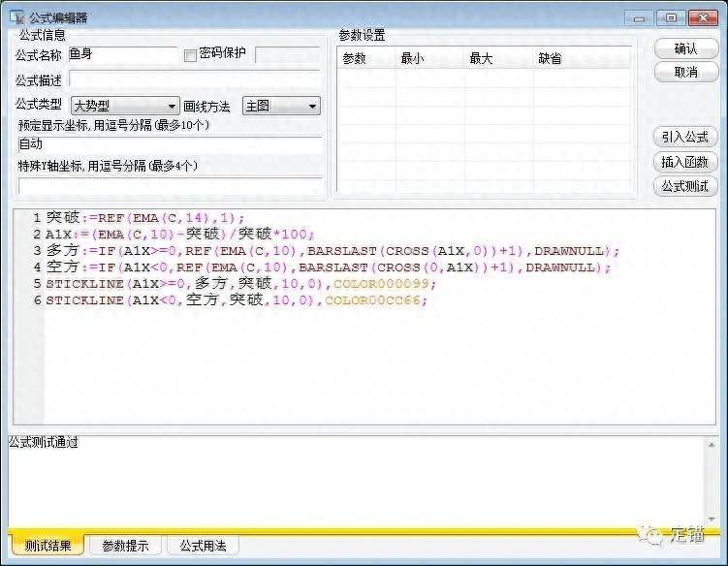The image size is (728, 566).
Task: Click the 引入公式 button
Action: click(x=685, y=137)
